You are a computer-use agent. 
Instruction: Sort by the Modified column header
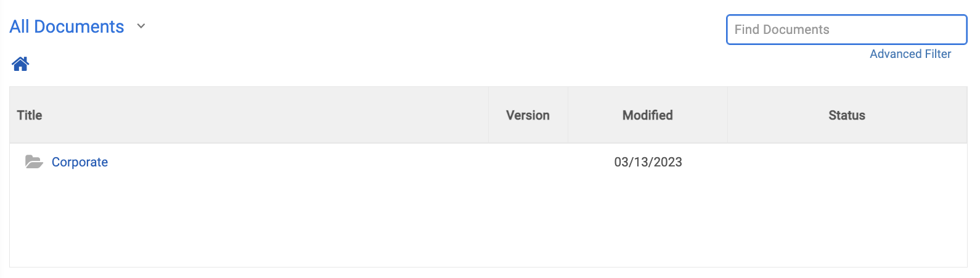coord(647,115)
